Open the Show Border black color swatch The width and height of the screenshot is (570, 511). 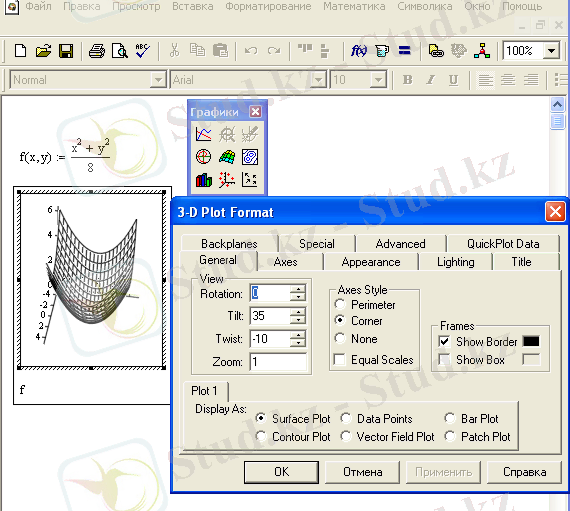click(531, 341)
